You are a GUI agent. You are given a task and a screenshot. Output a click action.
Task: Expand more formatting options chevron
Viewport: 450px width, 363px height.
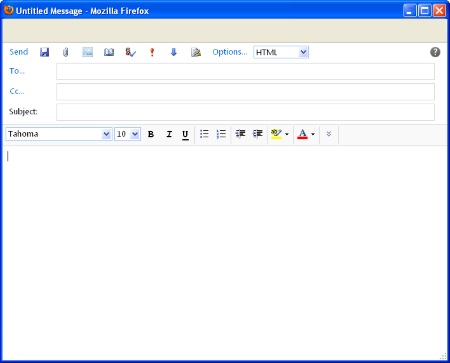click(329, 134)
